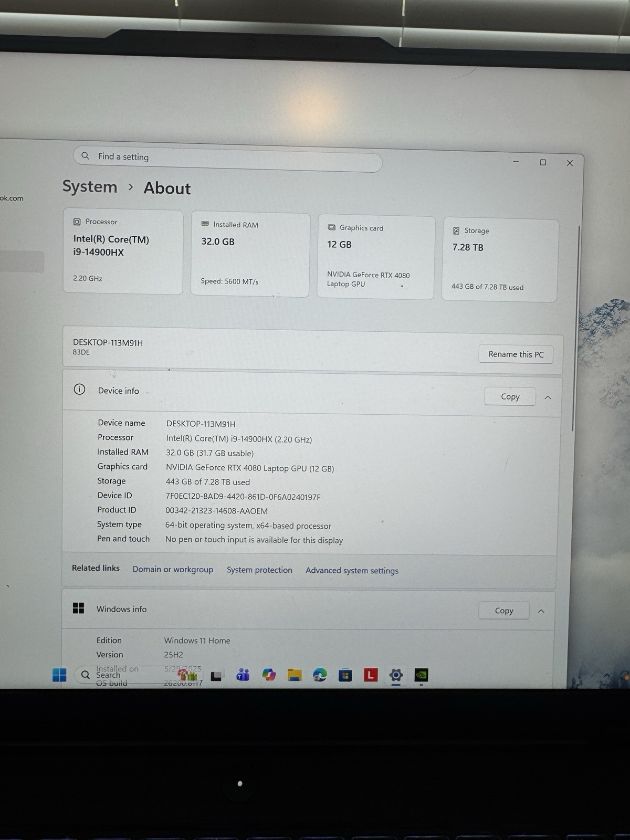This screenshot has height=840, width=630.
Task: Click '64-bit operating system, x64-based processor' text
Action: 248,526
